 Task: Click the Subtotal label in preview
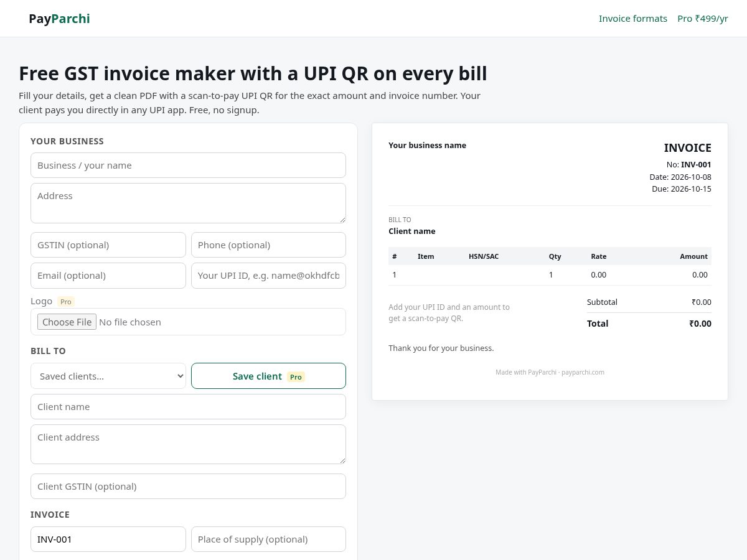tap(602, 302)
